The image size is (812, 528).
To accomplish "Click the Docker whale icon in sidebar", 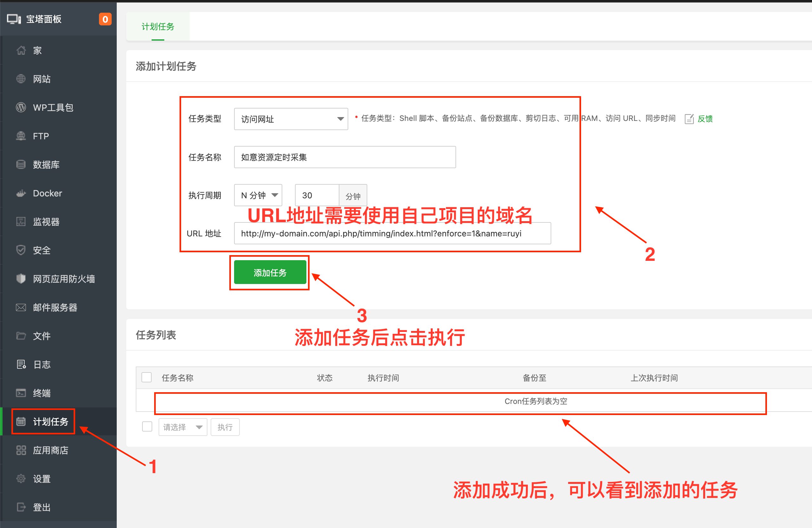I will [21, 194].
